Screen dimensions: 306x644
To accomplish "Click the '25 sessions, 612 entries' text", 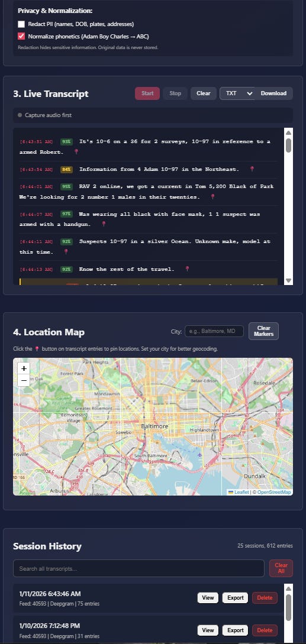I will pos(265,546).
